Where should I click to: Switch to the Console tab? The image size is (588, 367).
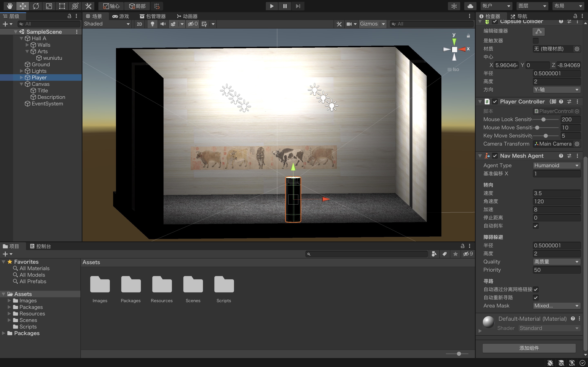click(40, 246)
